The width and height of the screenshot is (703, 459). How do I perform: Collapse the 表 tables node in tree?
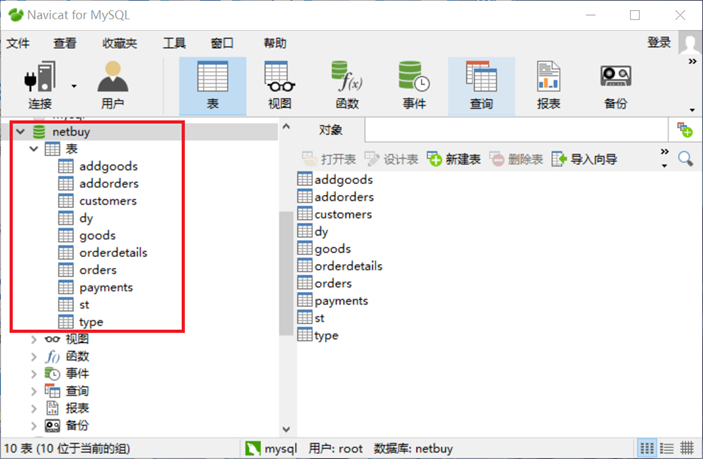[34, 149]
